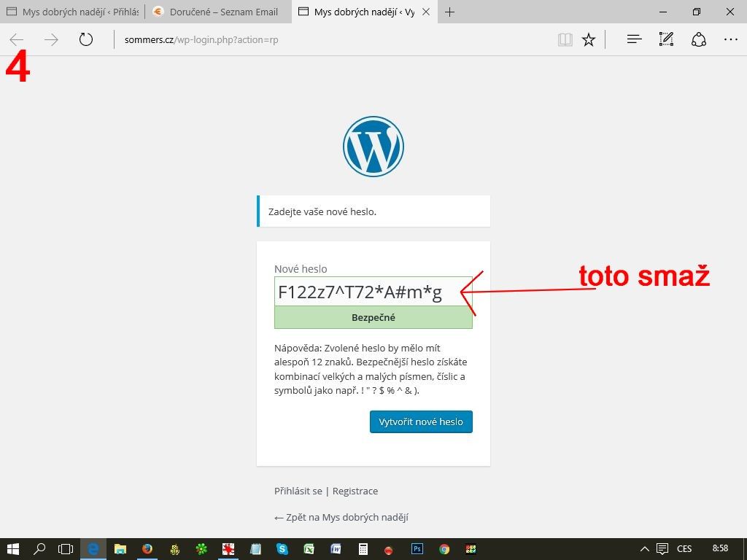This screenshot has width=747, height=560.
Task: Open the Edge Hub panel
Action: pos(634,39)
